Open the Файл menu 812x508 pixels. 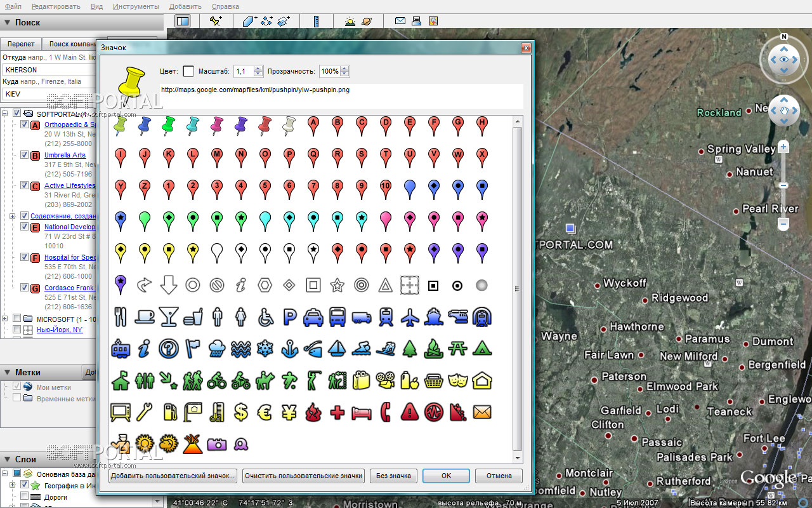pos(13,6)
